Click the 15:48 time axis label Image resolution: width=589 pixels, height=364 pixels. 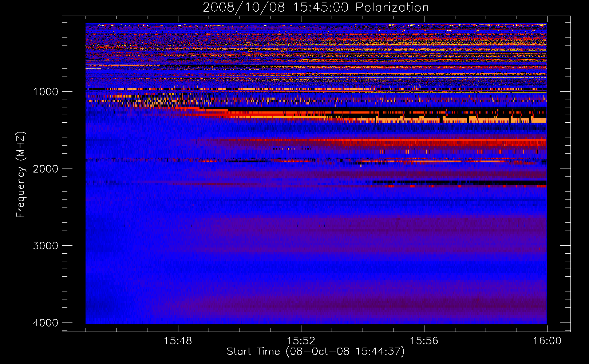(x=178, y=341)
